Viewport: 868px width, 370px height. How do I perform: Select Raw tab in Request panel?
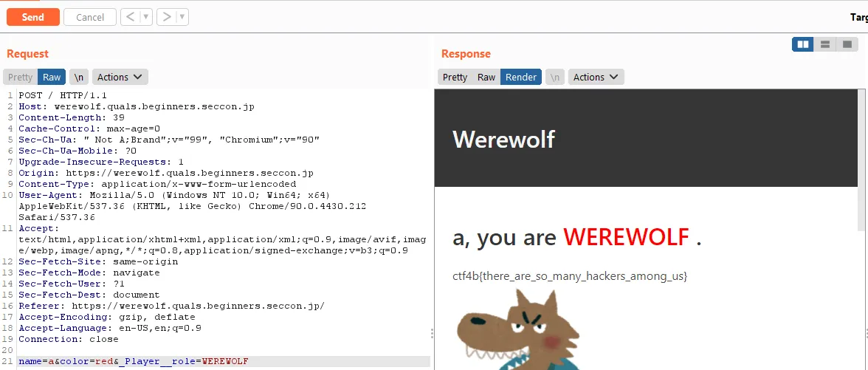click(x=52, y=77)
